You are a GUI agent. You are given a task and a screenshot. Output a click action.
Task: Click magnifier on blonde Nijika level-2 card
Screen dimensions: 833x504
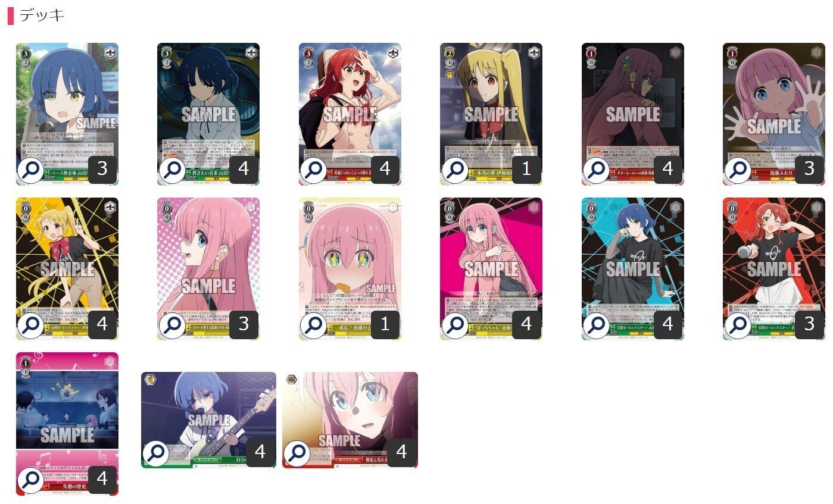[x=456, y=170]
